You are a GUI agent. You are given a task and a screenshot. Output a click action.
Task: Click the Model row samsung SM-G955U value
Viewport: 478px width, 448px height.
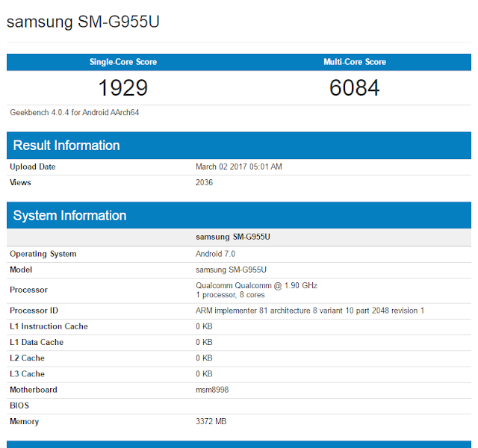[x=231, y=270]
